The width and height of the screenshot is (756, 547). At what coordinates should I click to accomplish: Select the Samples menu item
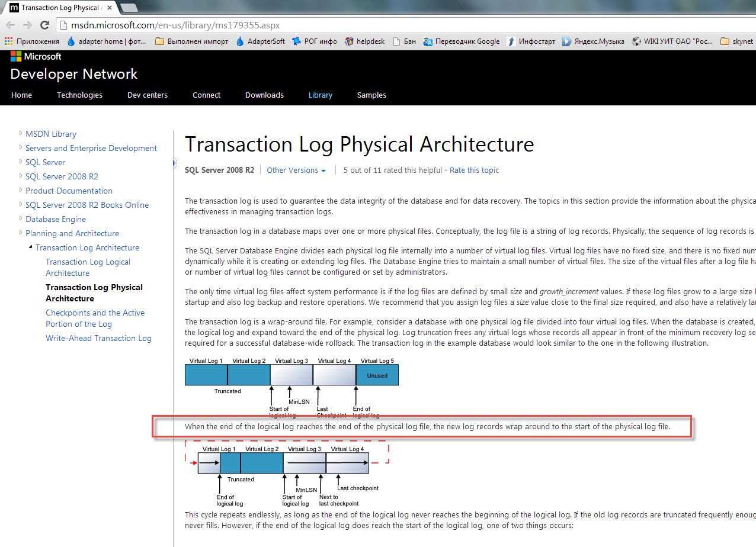[371, 95]
